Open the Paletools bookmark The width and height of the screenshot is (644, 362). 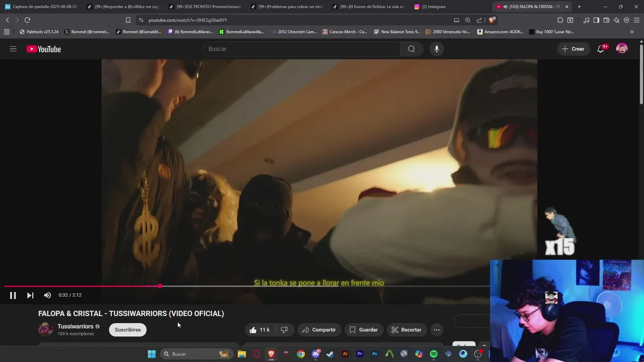(x=39, y=32)
